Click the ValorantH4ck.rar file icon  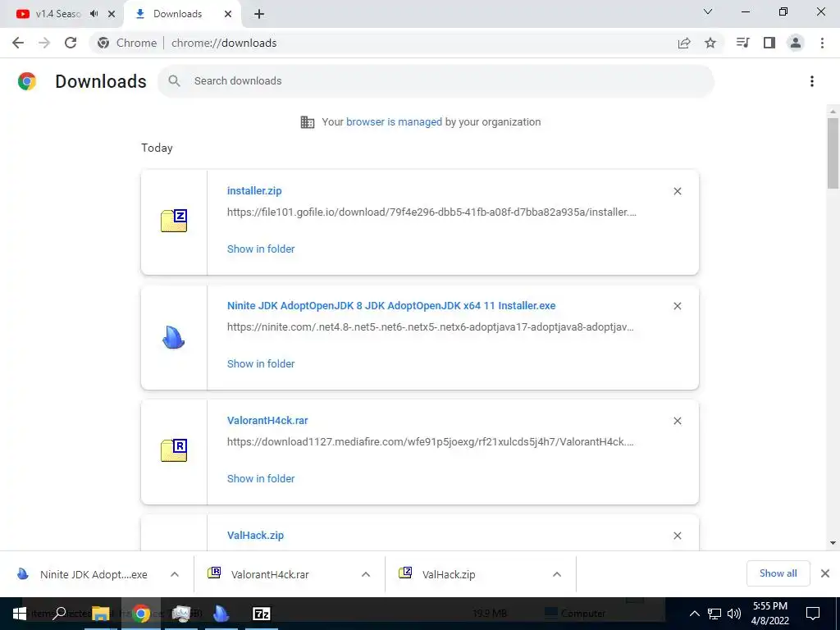click(x=174, y=450)
